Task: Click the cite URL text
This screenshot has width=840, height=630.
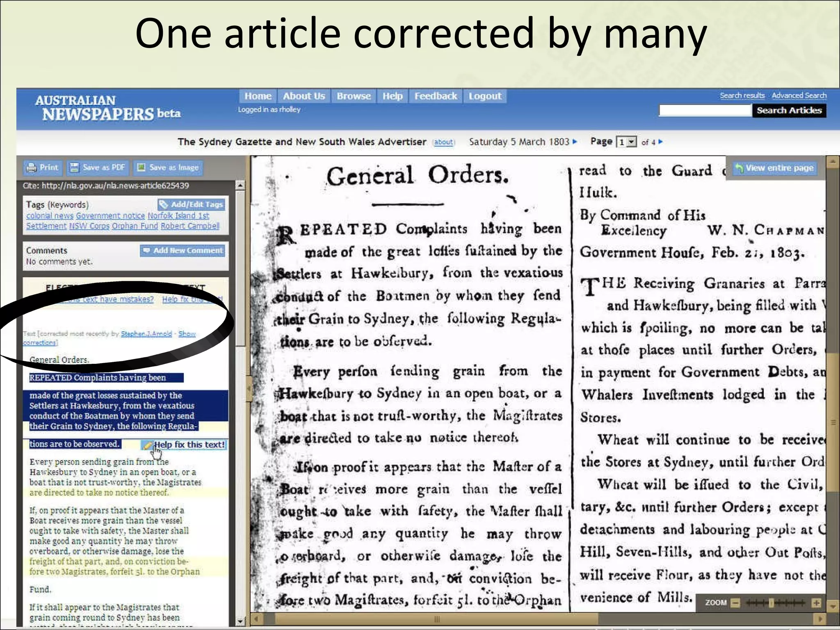Action: [106, 185]
